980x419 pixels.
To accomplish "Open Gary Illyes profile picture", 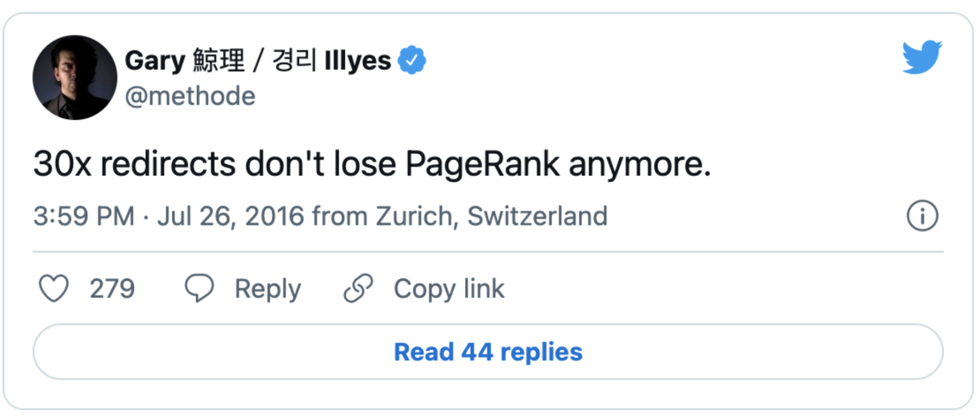I will click(75, 78).
